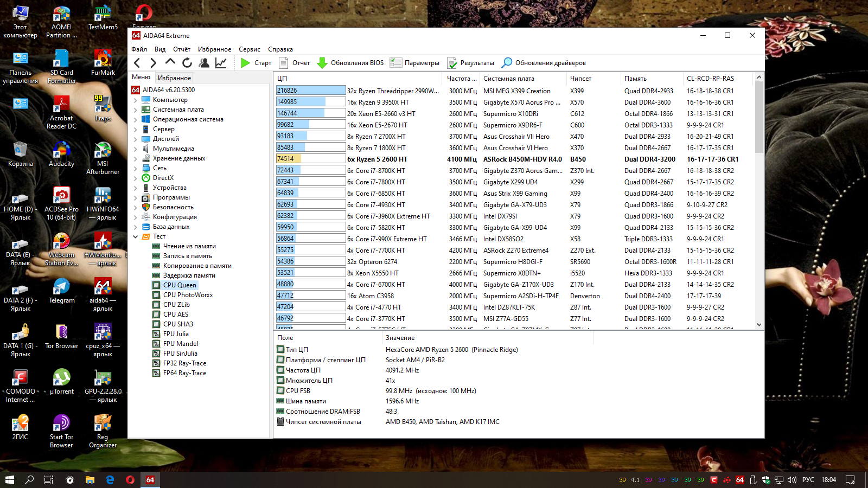
Task: Switch to the Меню tab
Action: tap(141, 78)
